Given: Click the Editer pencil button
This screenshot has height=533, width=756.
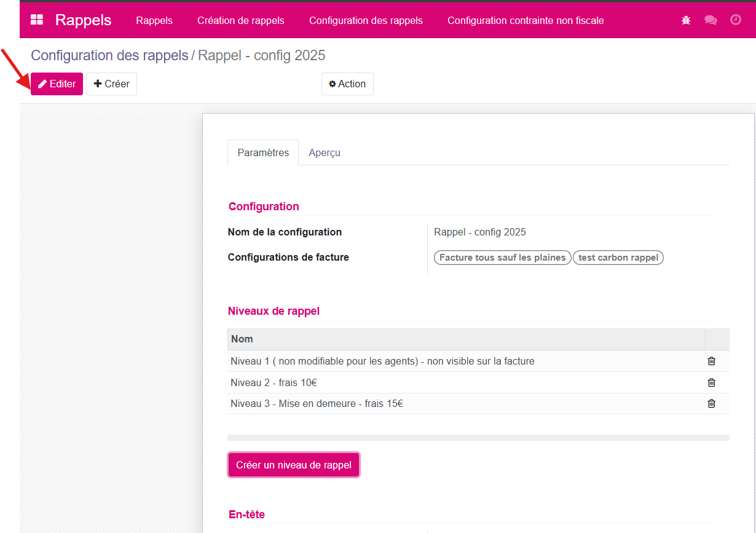Looking at the screenshot, I should (57, 84).
